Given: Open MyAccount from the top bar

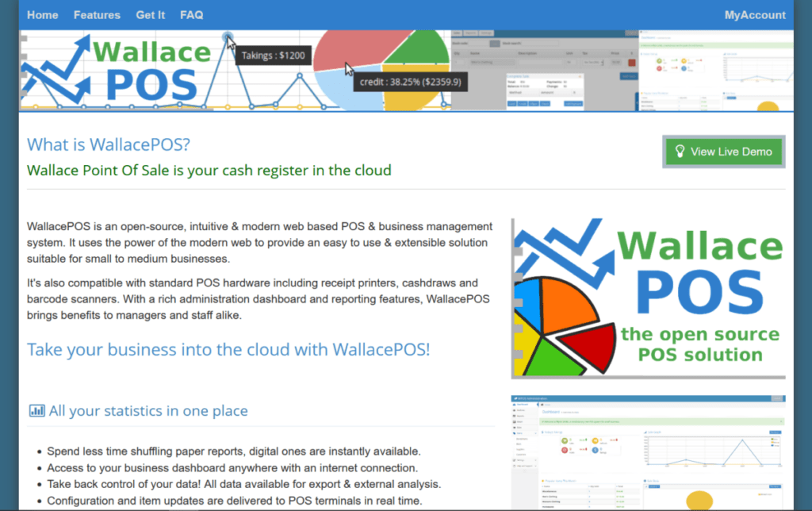Looking at the screenshot, I should pos(755,15).
